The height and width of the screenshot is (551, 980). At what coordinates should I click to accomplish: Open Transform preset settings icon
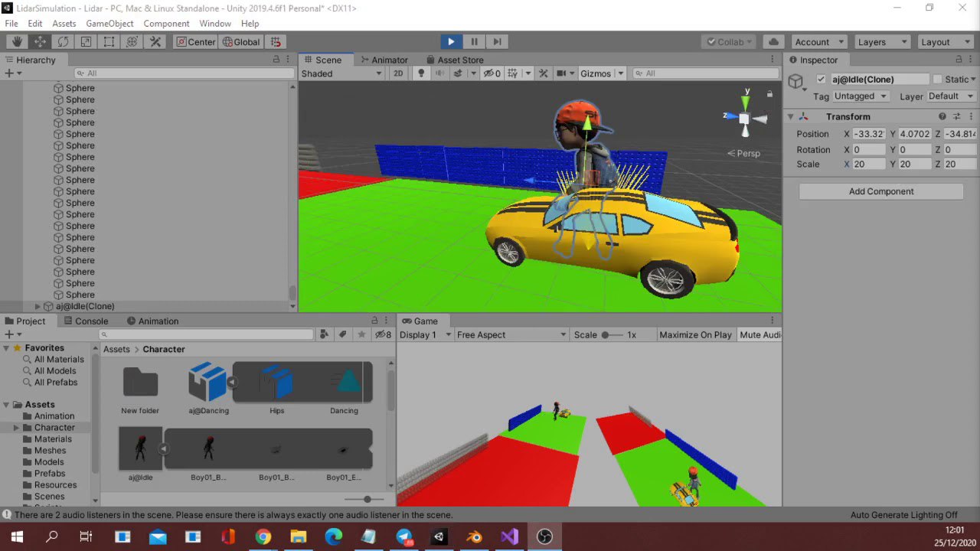click(x=957, y=117)
